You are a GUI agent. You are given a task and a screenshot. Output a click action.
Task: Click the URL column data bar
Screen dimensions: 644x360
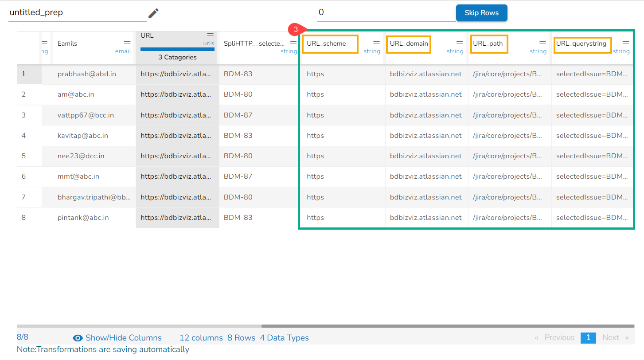click(177, 49)
